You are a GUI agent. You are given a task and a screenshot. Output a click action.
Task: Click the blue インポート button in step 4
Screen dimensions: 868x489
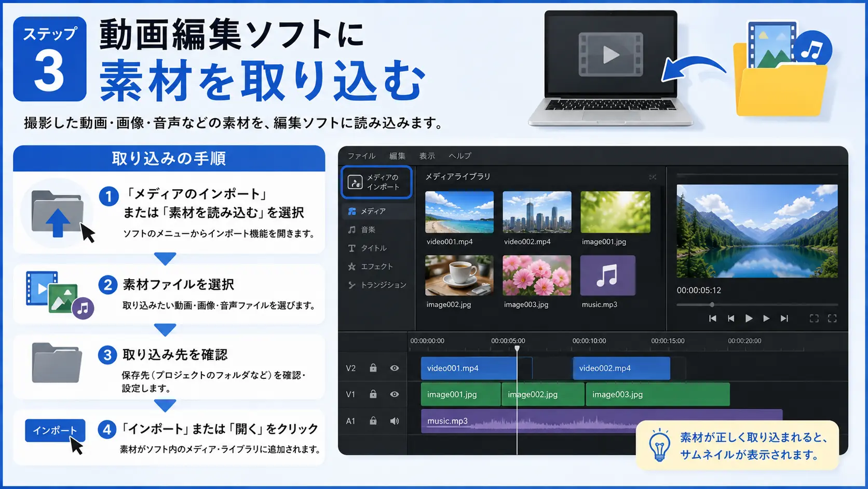pos(55,430)
